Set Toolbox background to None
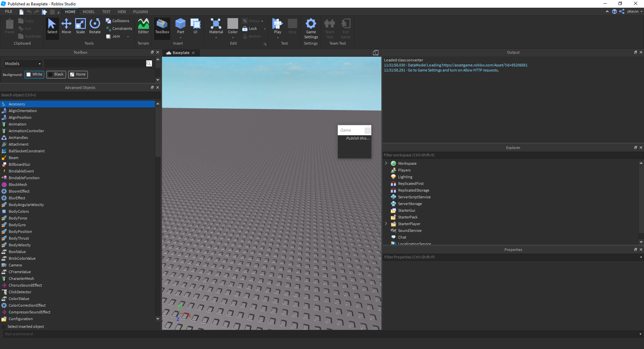The width and height of the screenshot is (644, 349). pyautogui.click(x=78, y=74)
